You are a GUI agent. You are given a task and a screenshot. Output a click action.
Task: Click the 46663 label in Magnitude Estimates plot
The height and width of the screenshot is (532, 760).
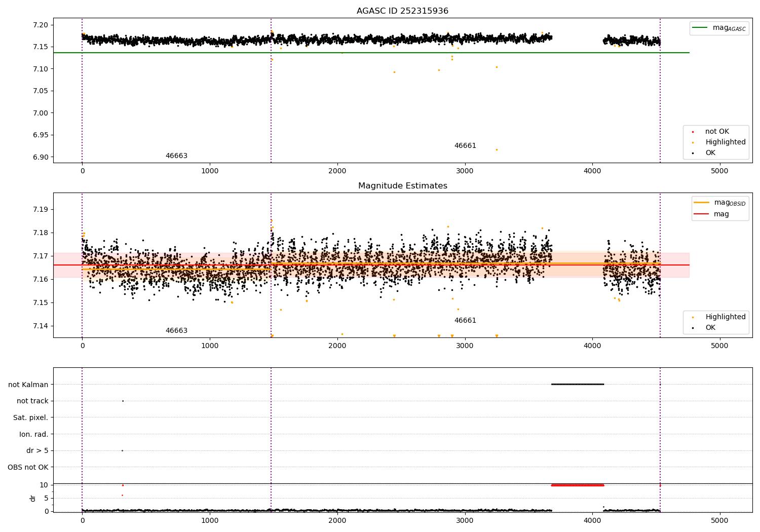pos(176,331)
